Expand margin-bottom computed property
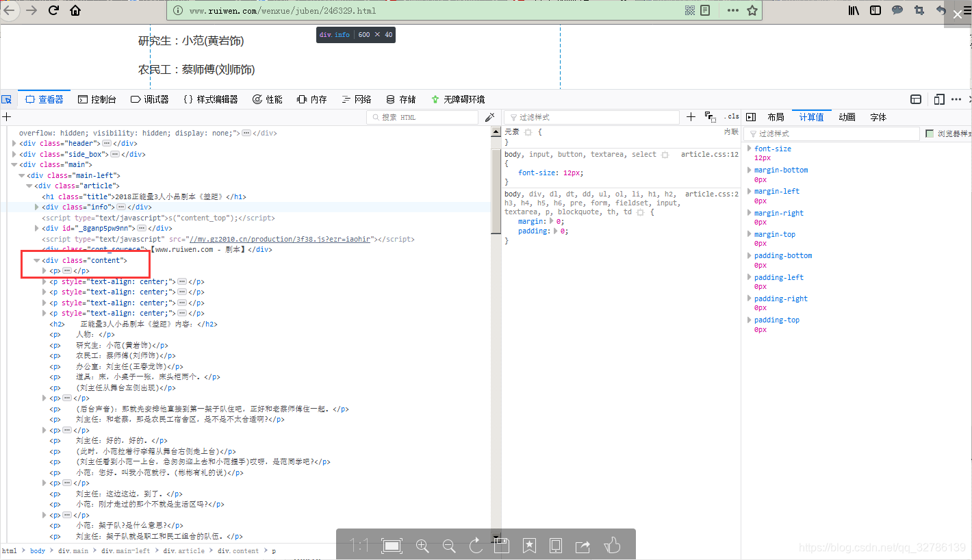Screen dimensions: 972x560 tap(750, 170)
